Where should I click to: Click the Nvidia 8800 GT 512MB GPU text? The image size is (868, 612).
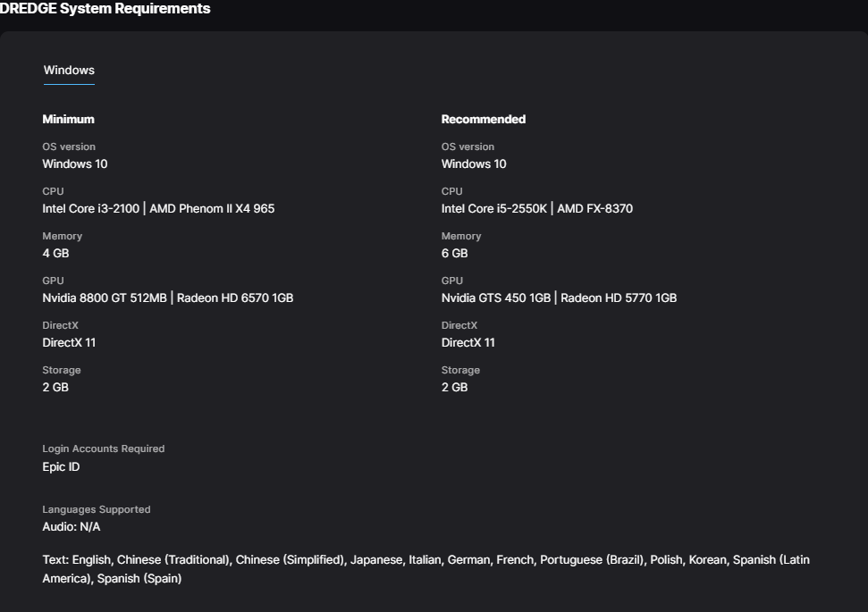[105, 298]
